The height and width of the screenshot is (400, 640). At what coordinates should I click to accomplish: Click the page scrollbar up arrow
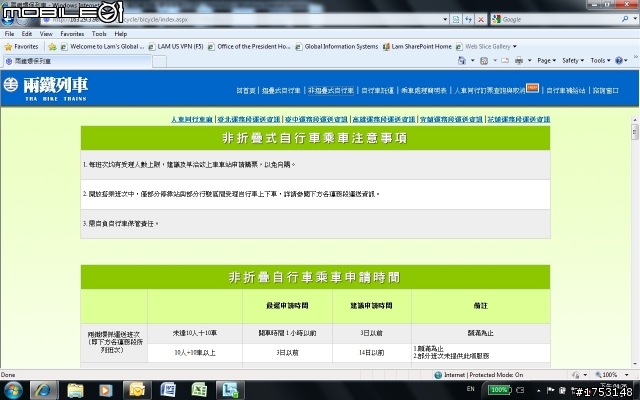(x=634, y=120)
